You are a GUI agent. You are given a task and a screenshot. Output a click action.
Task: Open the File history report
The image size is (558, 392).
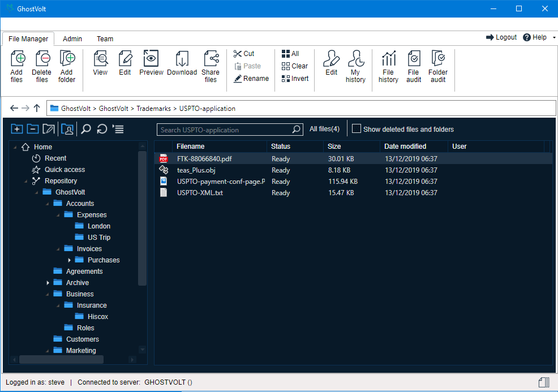coord(388,59)
